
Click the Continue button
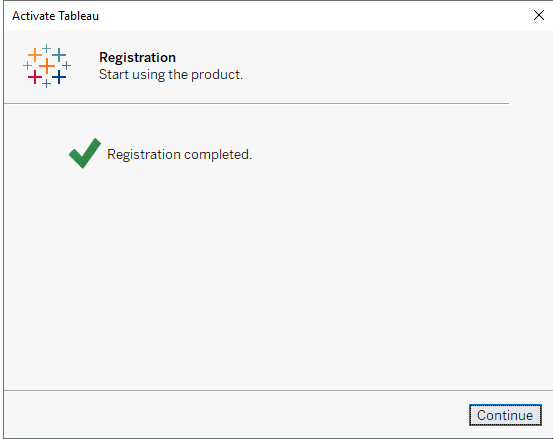coord(505,415)
